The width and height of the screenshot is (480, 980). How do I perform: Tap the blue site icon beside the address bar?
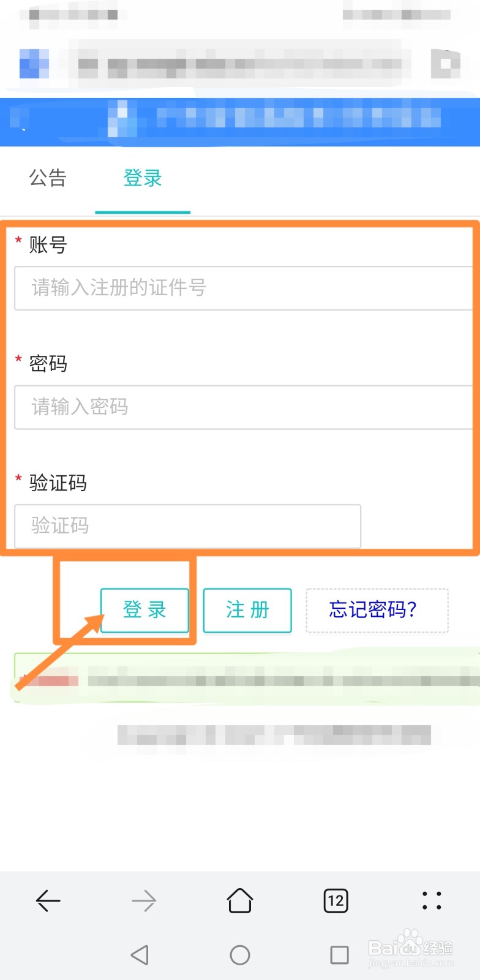(x=34, y=64)
